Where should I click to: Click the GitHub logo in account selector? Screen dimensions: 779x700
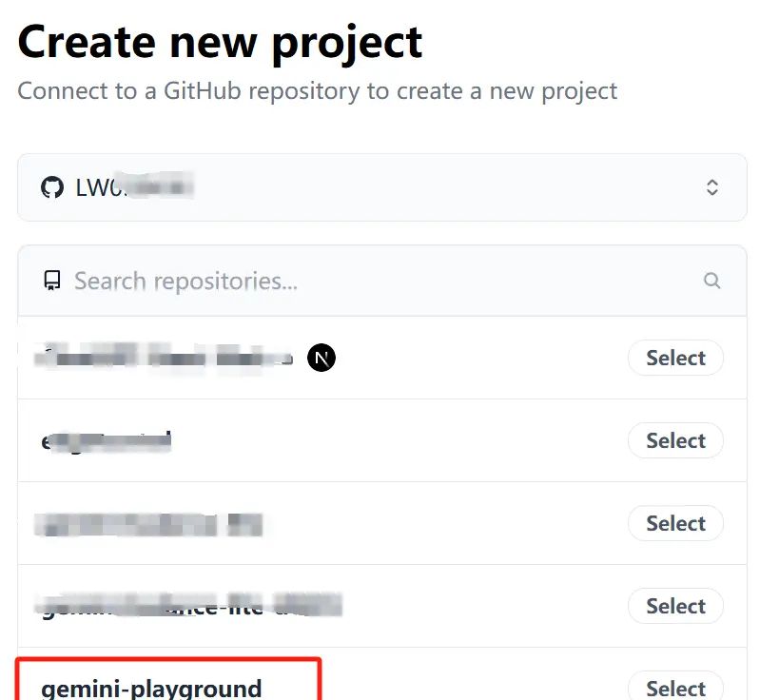click(52, 187)
